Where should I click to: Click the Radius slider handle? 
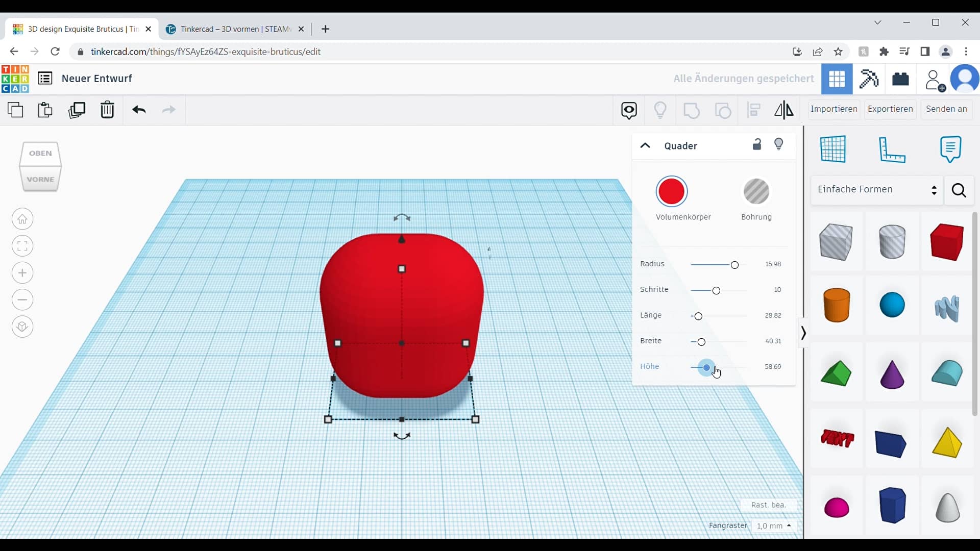734,265
